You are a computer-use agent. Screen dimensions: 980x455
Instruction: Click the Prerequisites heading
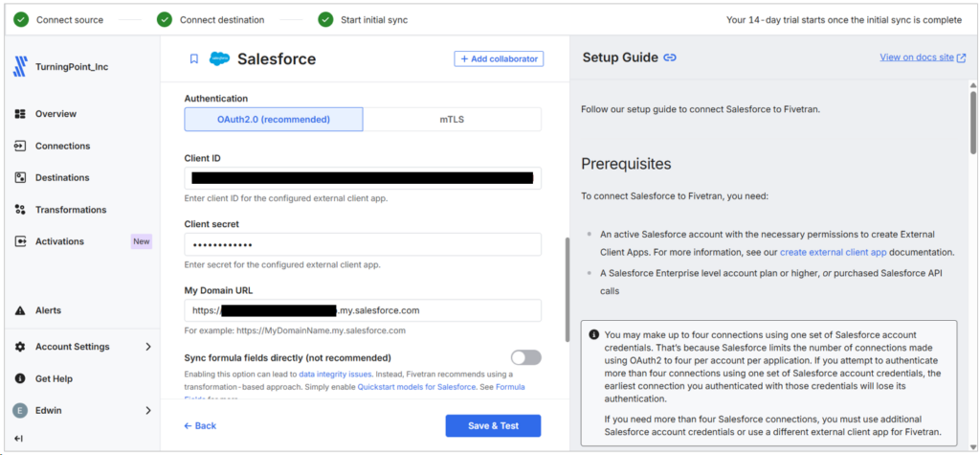(626, 164)
